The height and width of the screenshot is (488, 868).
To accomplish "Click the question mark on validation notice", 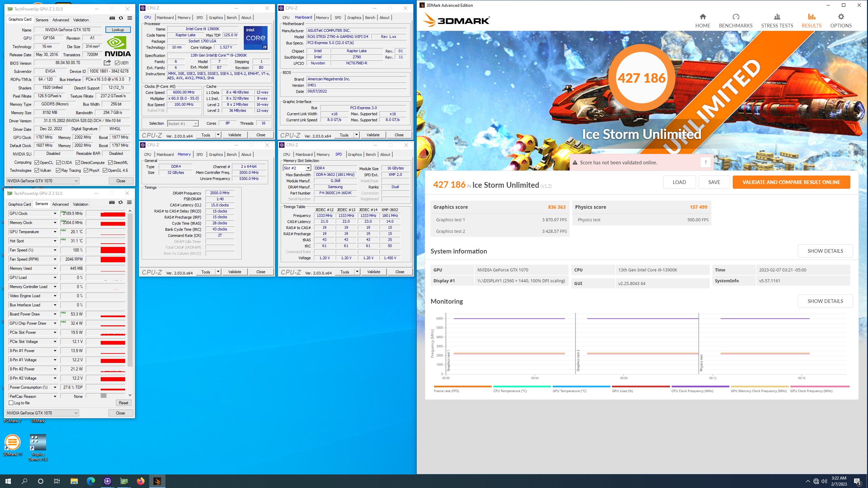I will pyautogui.click(x=706, y=162).
